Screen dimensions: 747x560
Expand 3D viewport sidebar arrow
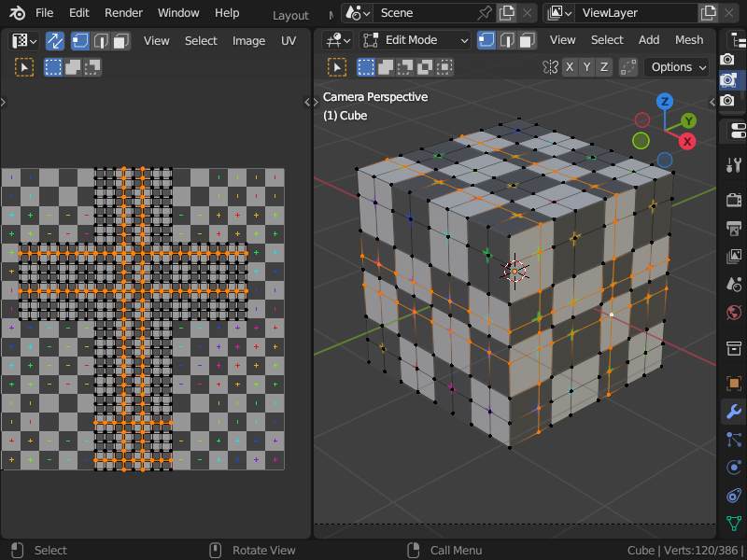712,102
